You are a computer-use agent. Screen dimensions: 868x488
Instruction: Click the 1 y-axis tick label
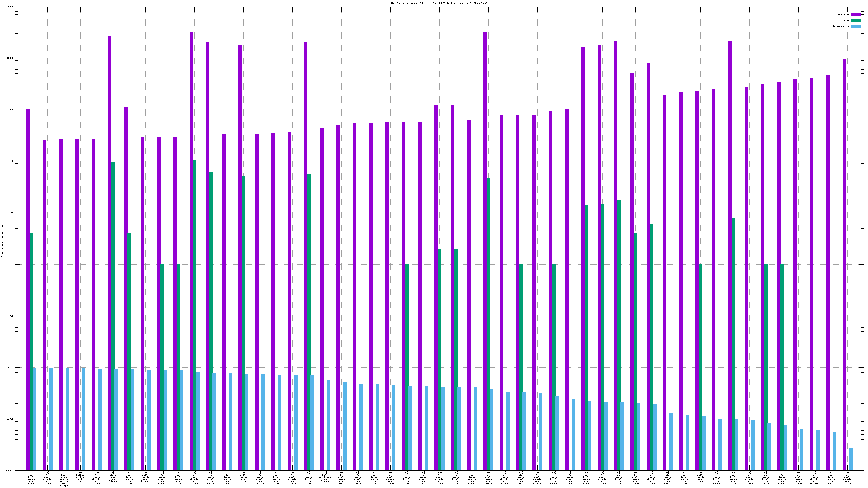pos(13,264)
